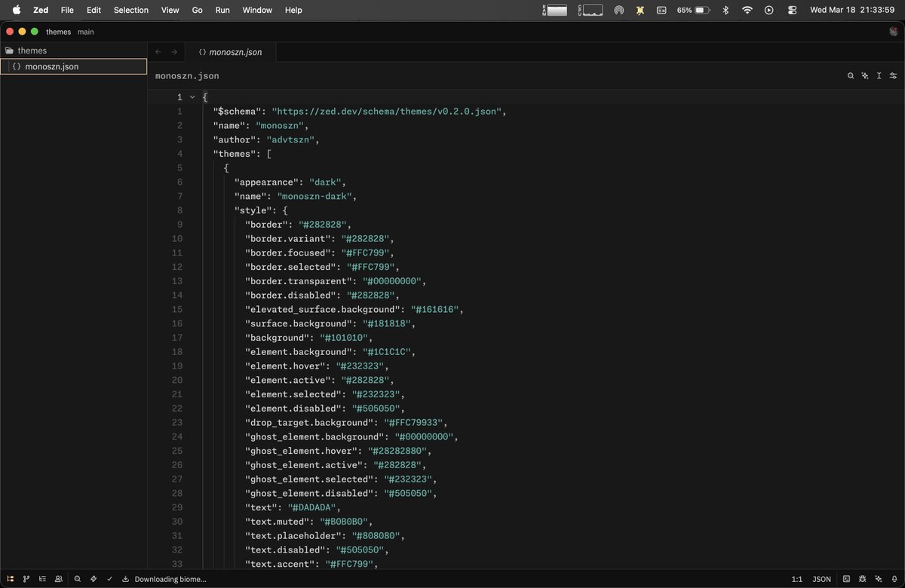The height and width of the screenshot is (588, 905).
Task: Click the battery status in menu bar
Action: point(694,10)
